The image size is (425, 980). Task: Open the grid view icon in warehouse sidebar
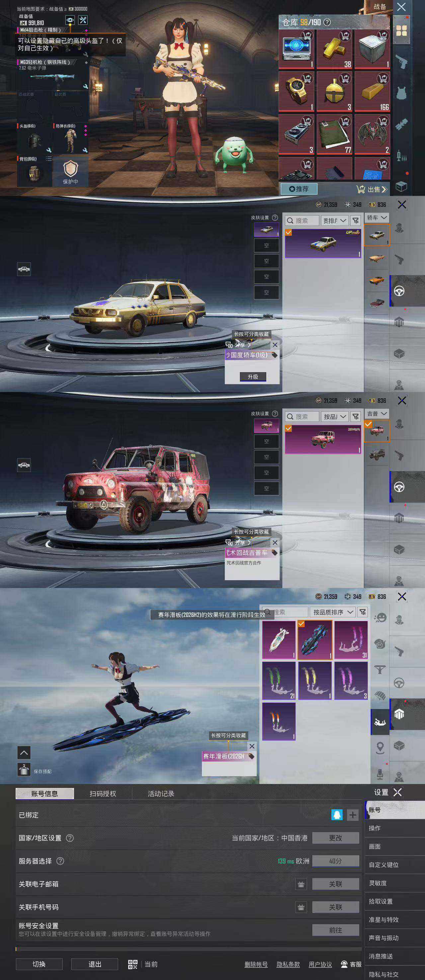(x=401, y=31)
